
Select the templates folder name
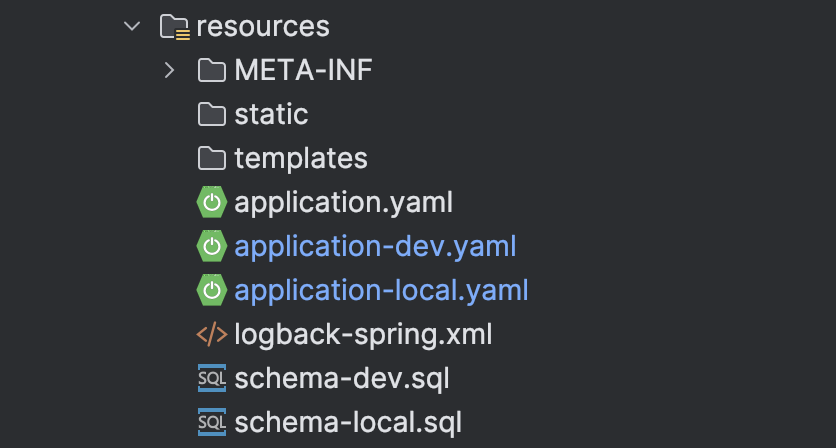pos(301,158)
